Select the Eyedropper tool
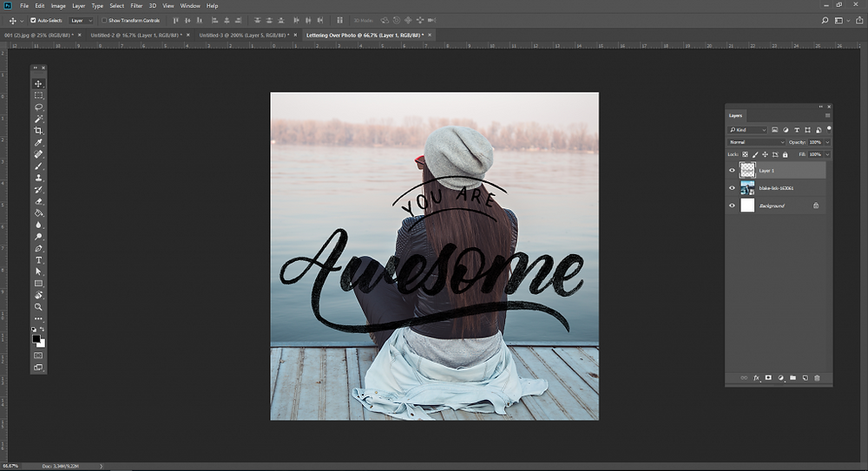Image resolution: width=868 pixels, height=471 pixels. (x=38, y=142)
